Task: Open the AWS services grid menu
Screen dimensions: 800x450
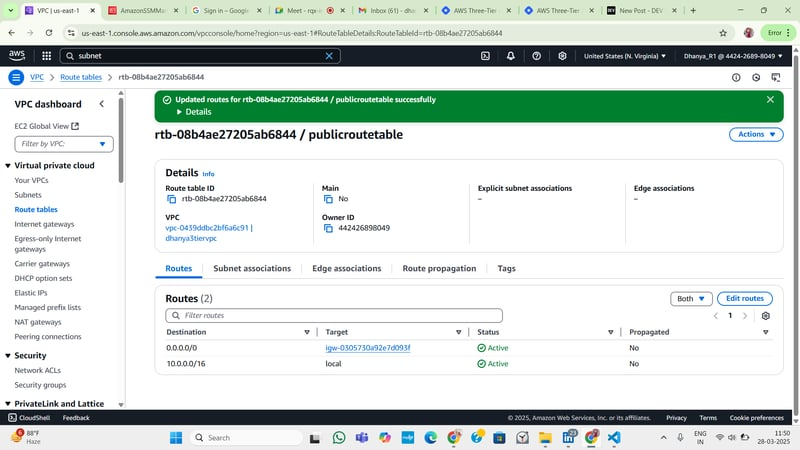Action: coord(46,56)
